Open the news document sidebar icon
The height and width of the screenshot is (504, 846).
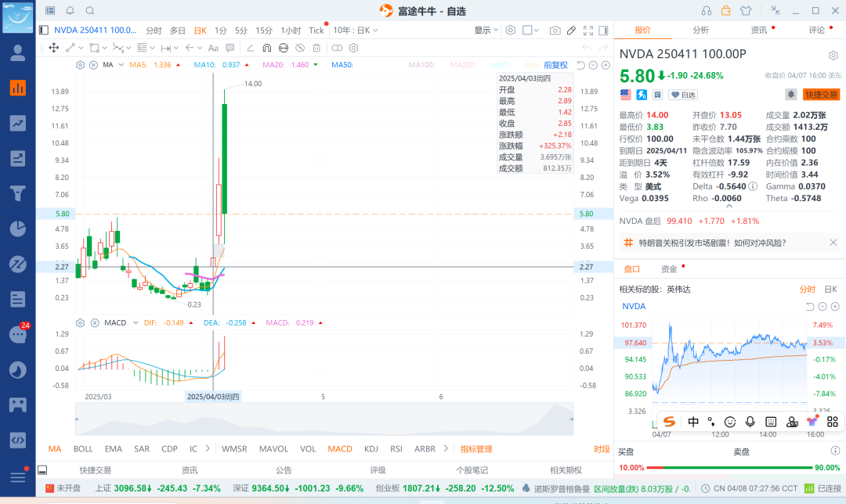pos(18,299)
